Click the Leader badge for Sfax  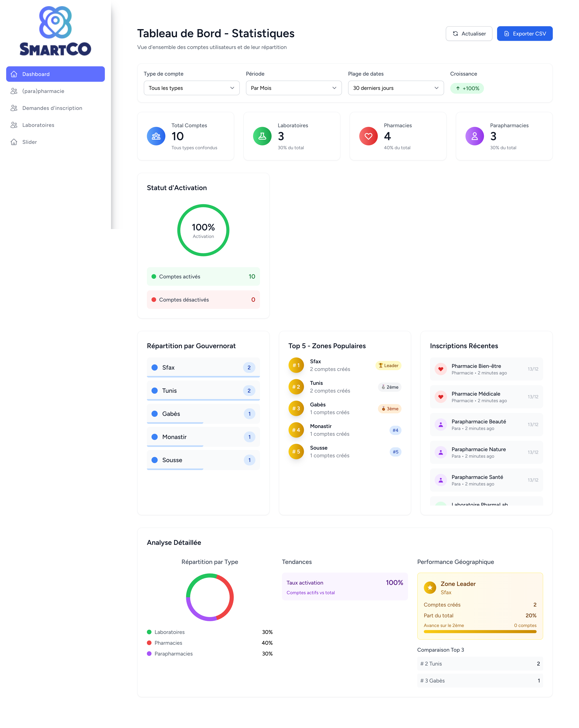click(388, 365)
